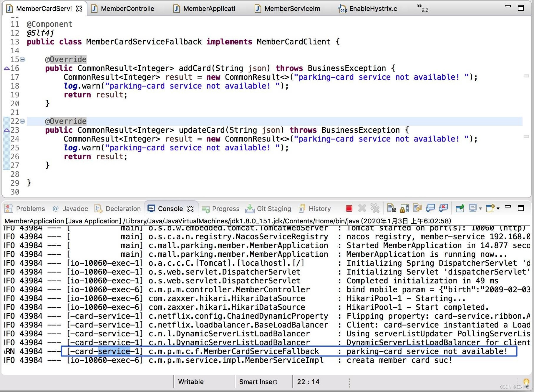534x392 pixels.
Task: Toggle Word Wrap for the console
Action: point(417,208)
